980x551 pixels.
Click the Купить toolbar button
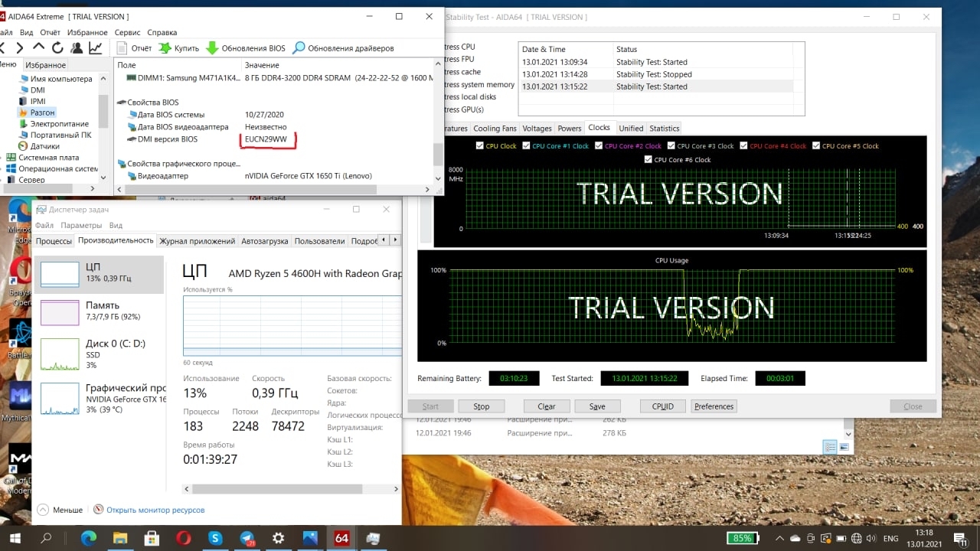[178, 48]
